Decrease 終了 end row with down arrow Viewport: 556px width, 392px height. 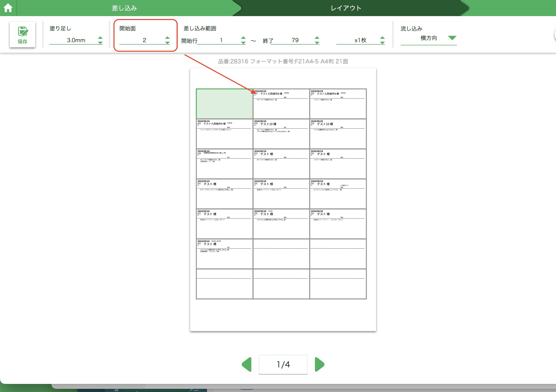click(x=317, y=43)
